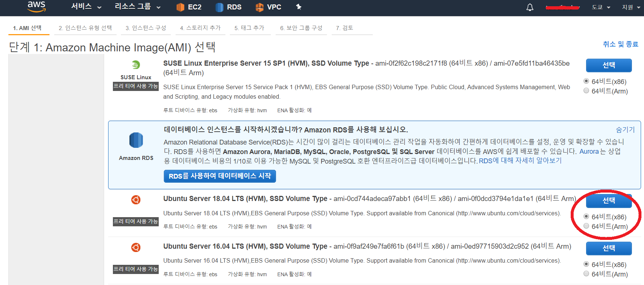
Task: Open the VPC service shortcut icon
Action: coord(259,7)
